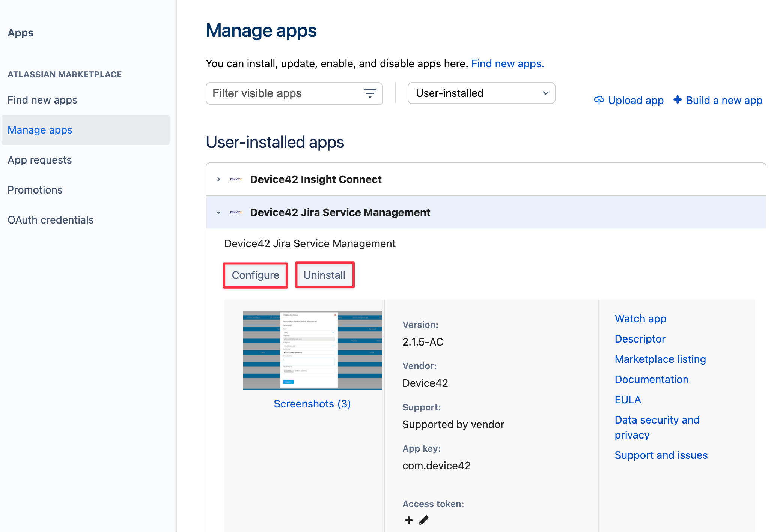Screen dimensions: 774x532
Task: Click the plus icon beside Build a new app
Action: (678, 100)
